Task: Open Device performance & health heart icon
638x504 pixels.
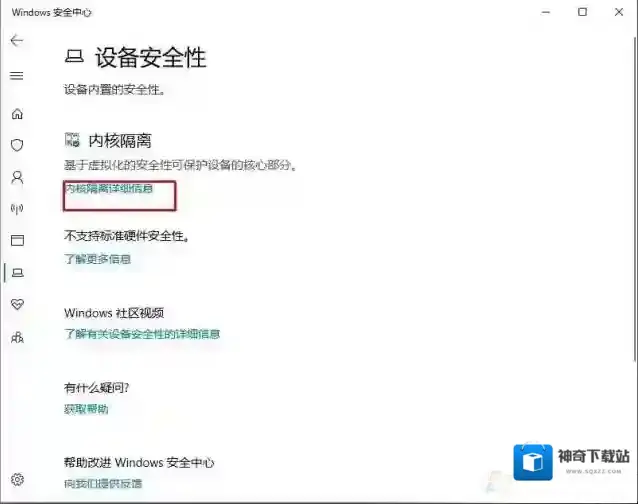Action: click(x=17, y=304)
